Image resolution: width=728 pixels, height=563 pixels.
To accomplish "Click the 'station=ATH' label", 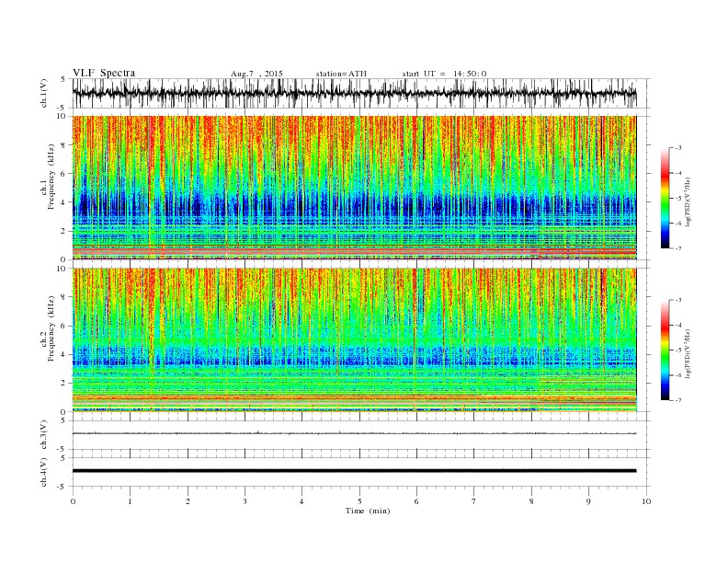I will [341, 74].
